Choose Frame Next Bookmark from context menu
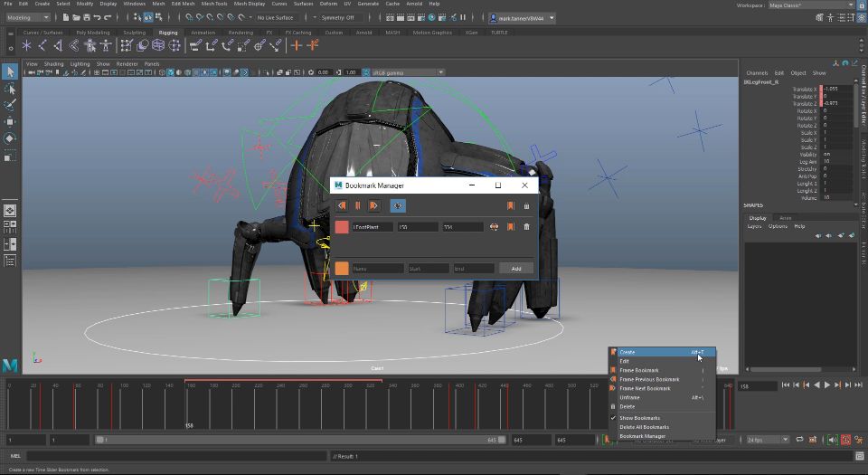 [x=645, y=388]
